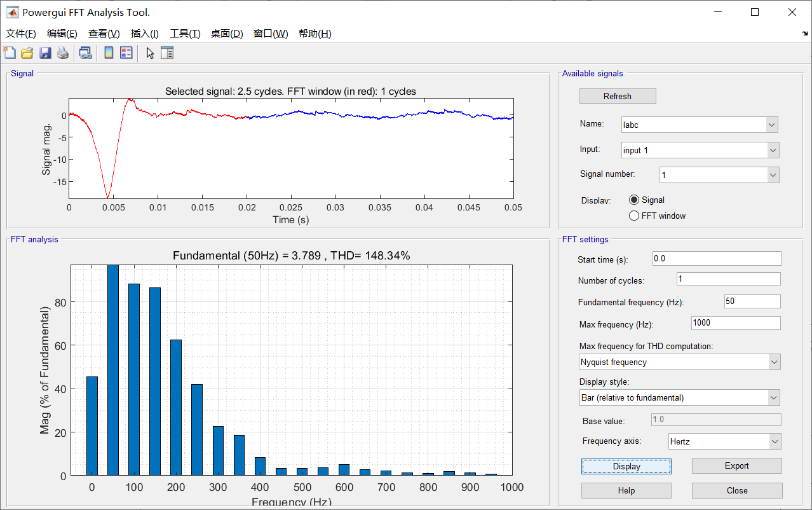
Task: Click the Fundamental (50Hz) THD title text
Action: pyautogui.click(x=292, y=256)
